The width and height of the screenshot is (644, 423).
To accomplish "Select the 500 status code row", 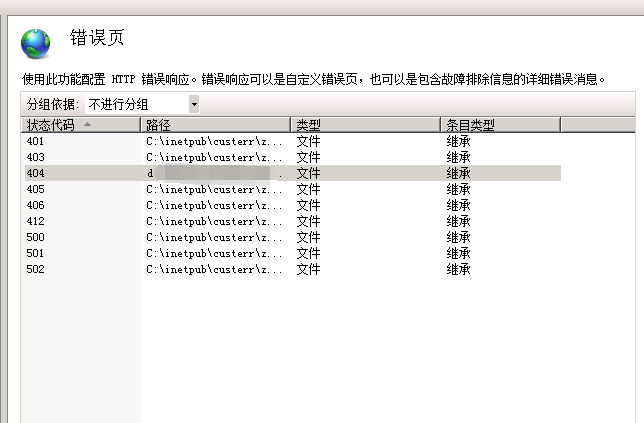I will click(35, 237).
